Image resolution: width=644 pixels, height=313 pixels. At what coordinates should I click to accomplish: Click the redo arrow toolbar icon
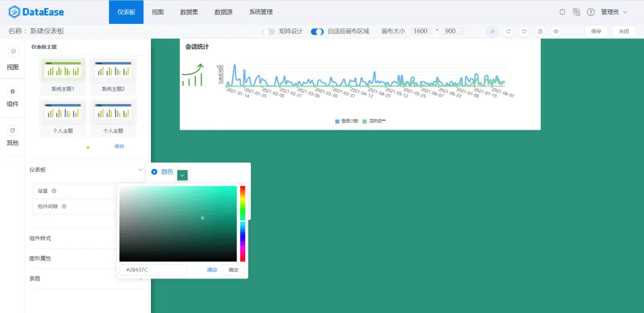click(x=508, y=31)
